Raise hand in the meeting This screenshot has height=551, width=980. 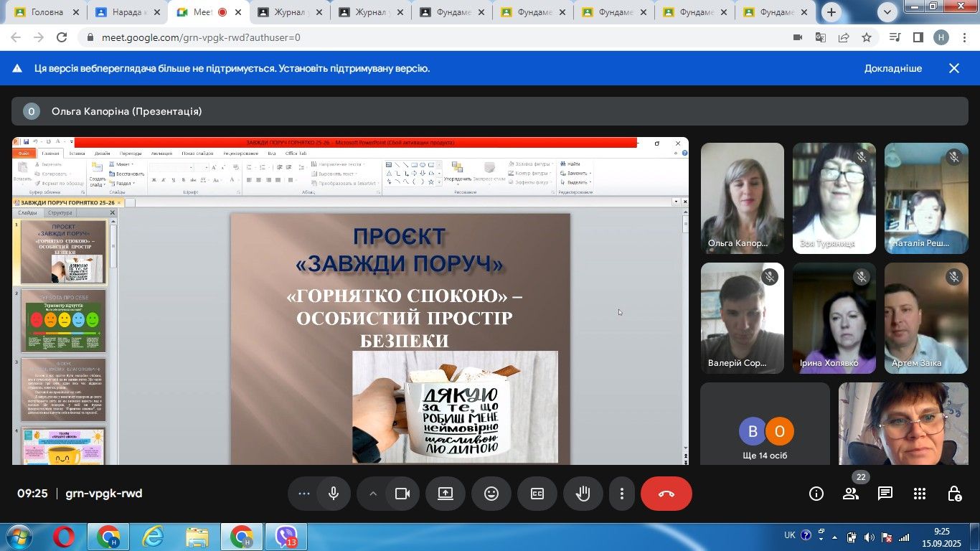coord(583,494)
